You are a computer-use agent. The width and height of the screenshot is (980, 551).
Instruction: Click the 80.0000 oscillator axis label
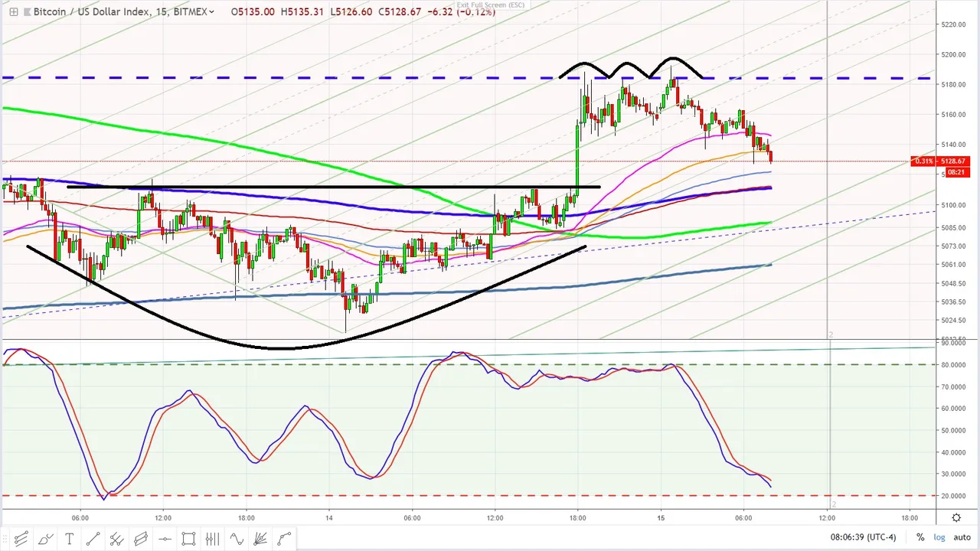point(954,365)
